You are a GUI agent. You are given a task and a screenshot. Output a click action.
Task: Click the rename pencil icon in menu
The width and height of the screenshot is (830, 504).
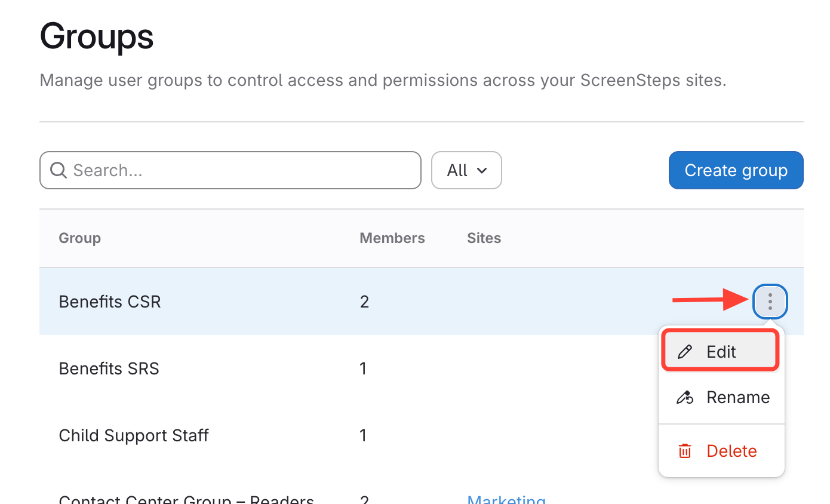coord(685,398)
